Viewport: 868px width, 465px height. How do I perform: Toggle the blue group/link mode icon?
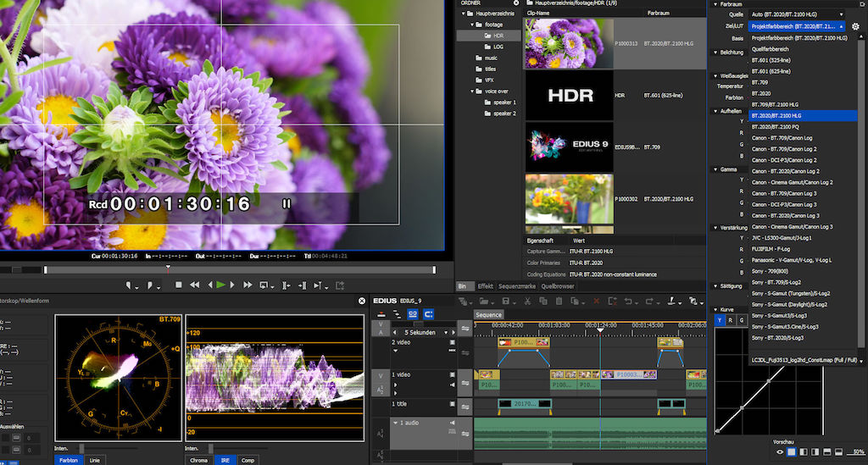(413, 314)
